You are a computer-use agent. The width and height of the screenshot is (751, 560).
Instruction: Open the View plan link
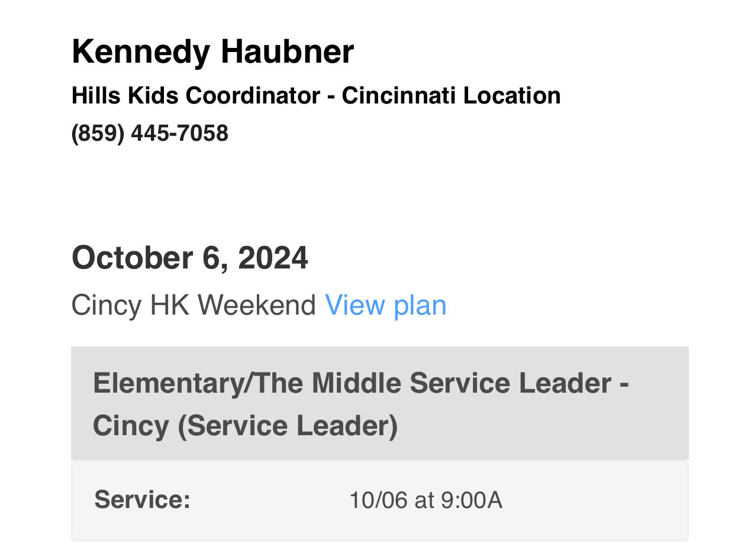click(385, 306)
